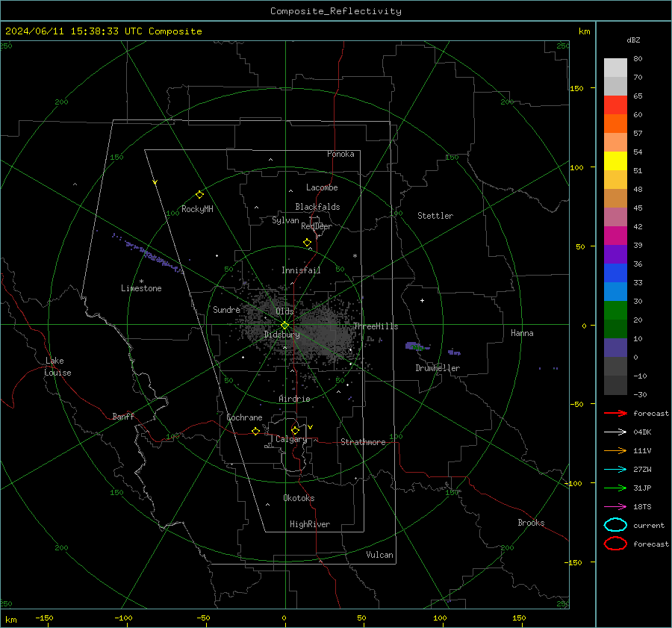Click the Strathmore city label
The width and height of the screenshot is (672, 628).
coord(363,442)
